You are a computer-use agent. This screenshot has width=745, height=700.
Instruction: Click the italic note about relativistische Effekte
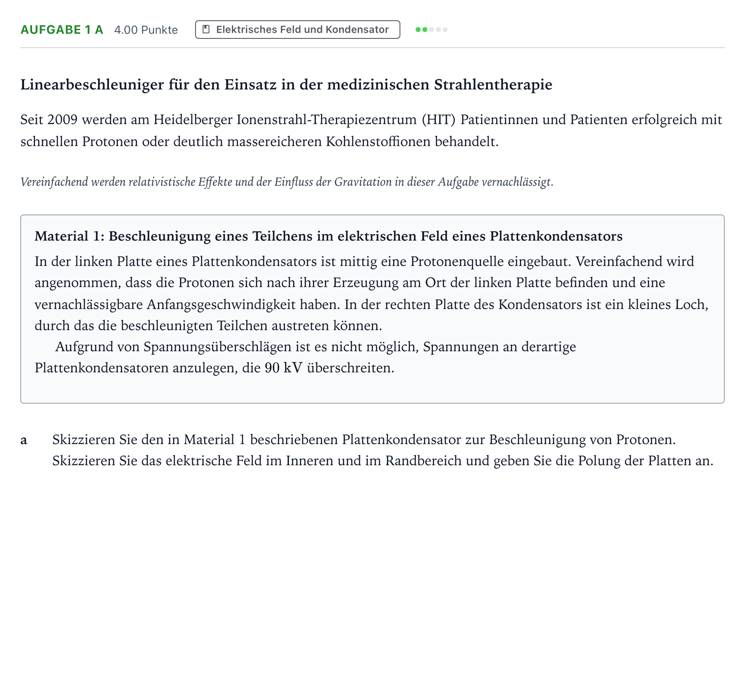click(x=287, y=182)
